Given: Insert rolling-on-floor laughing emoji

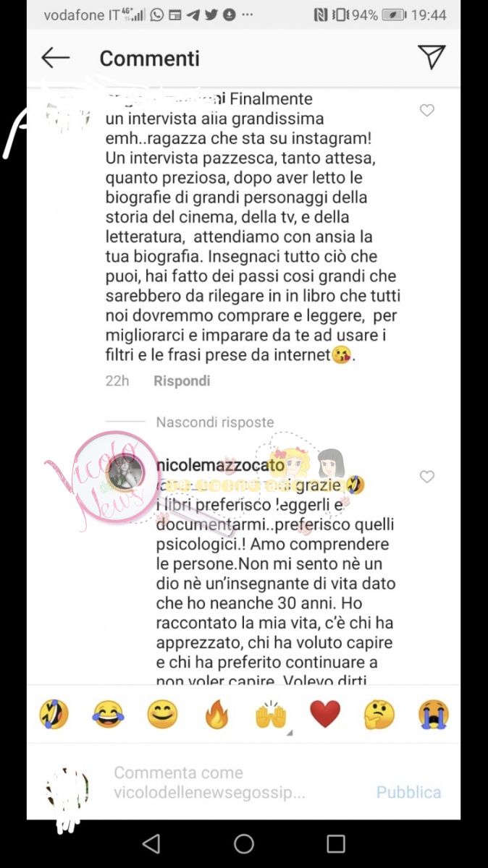Looking at the screenshot, I should pyautogui.click(x=54, y=715).
